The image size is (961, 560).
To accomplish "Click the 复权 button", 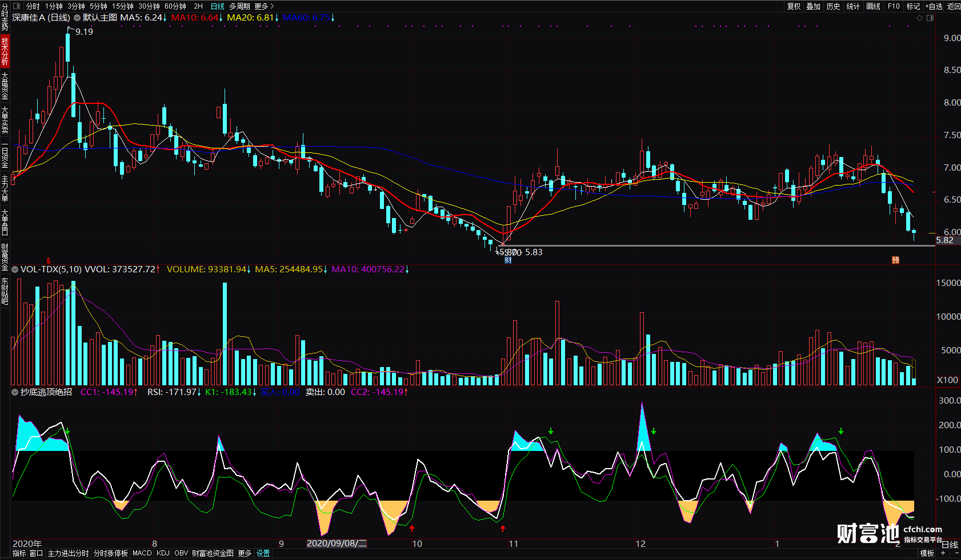I will pos(794,6).
